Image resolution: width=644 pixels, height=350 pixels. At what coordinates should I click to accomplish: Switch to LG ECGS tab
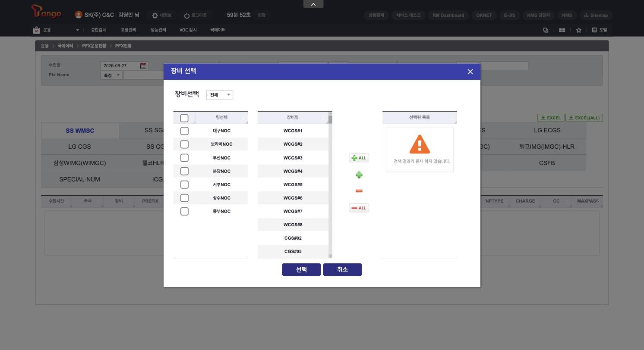tap(547, 130)
